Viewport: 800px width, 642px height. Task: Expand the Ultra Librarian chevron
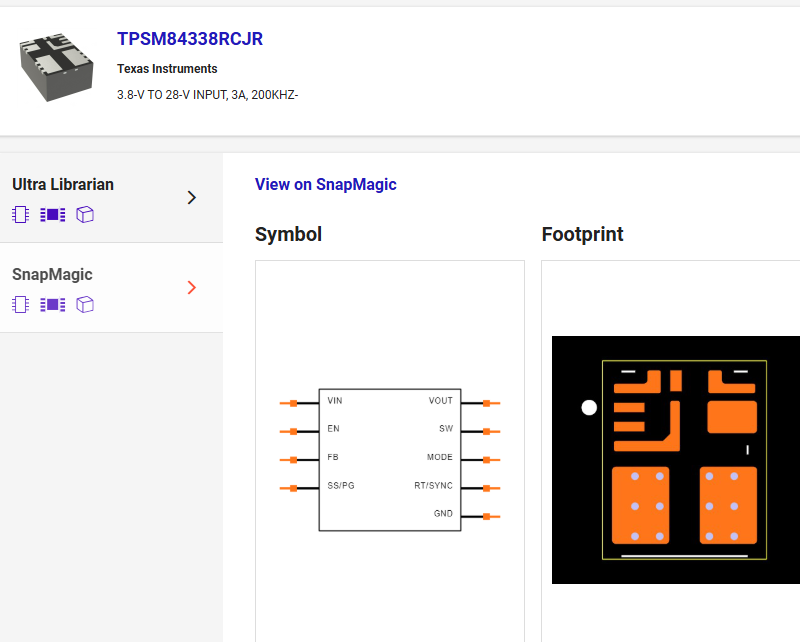click(x=191, y=197)
